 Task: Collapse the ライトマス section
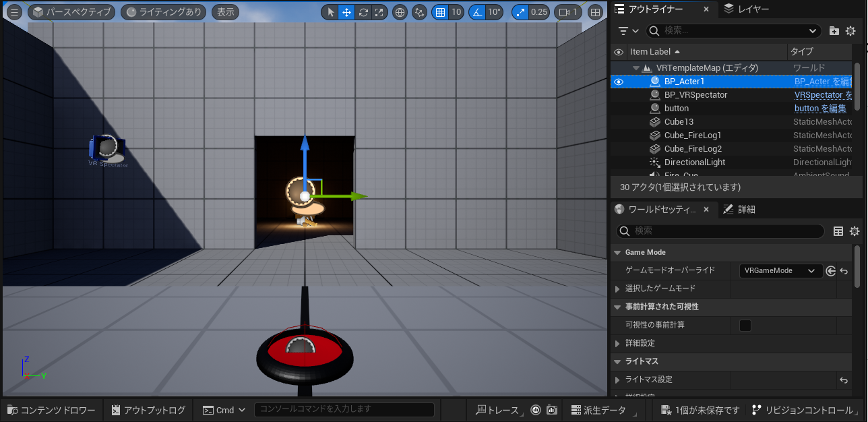pos(617,361)
